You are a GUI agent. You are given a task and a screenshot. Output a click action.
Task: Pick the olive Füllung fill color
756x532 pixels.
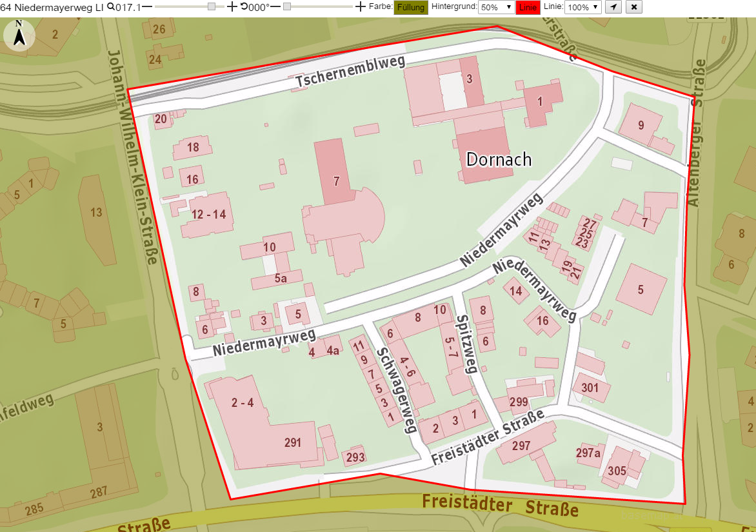pos(411,7)
